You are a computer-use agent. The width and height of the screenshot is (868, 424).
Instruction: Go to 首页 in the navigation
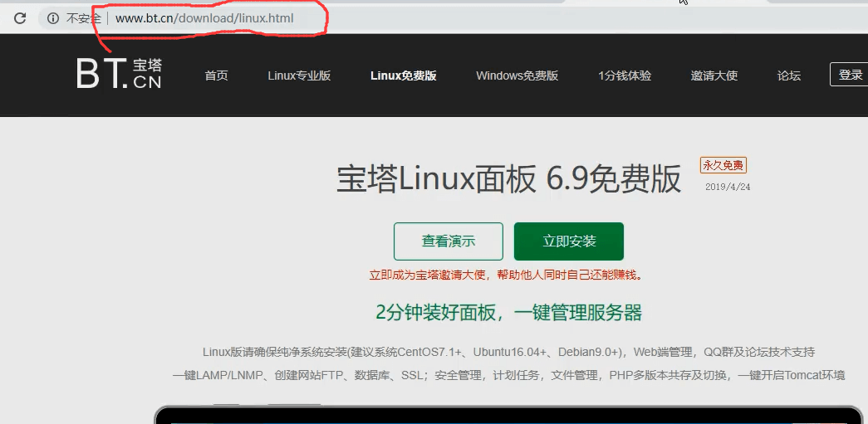pyautogui.click(x=216, y=76)
